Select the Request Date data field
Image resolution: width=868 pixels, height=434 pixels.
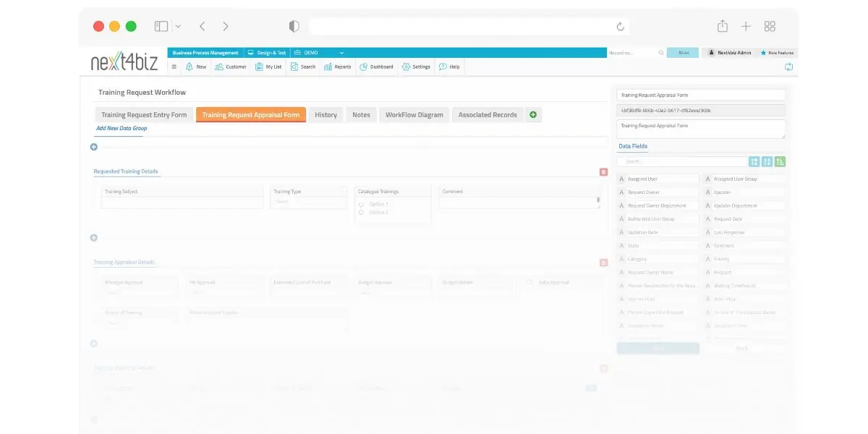tap(744, 219)
